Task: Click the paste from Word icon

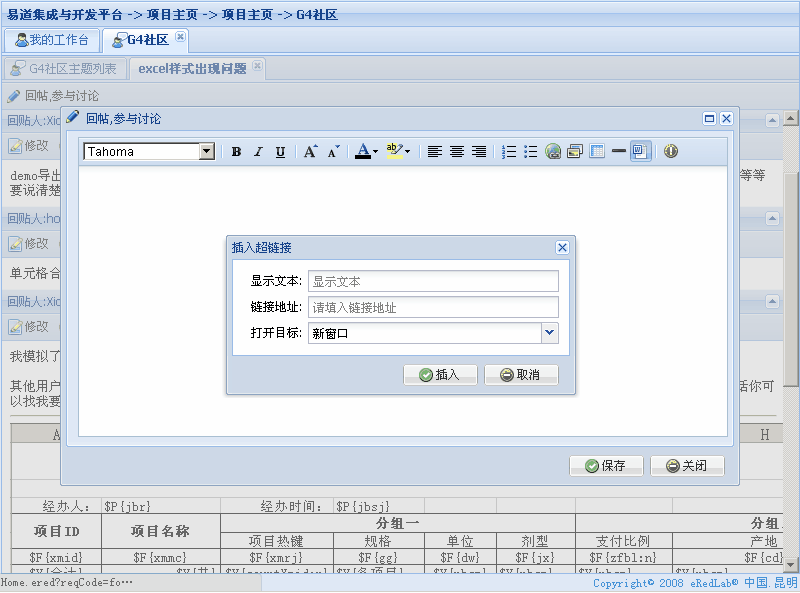Action: coord(640,152)
